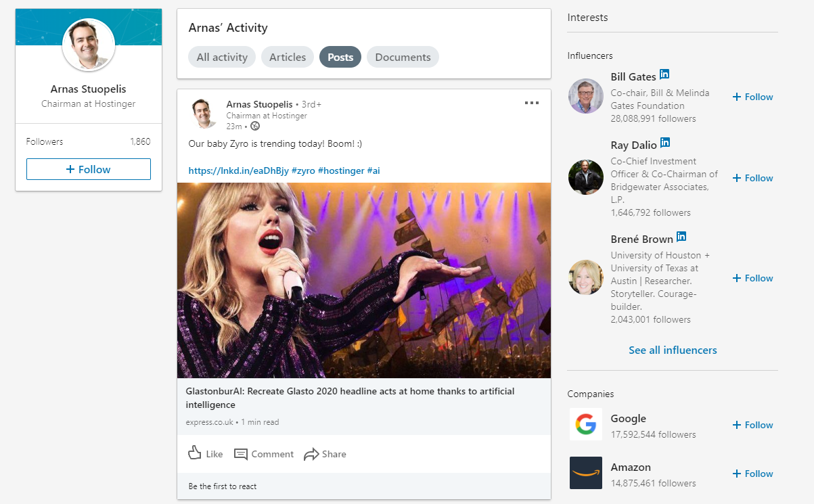Switch to the Documents tab
Viewport: 814px width, 504px height.
click(403, 57)
